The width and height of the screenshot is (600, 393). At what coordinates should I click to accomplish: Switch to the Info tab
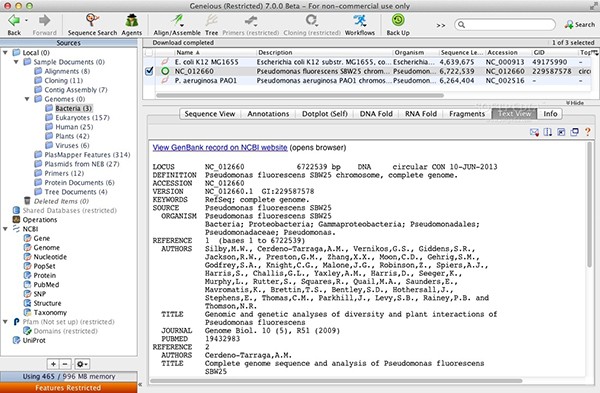tap(550, 114)
